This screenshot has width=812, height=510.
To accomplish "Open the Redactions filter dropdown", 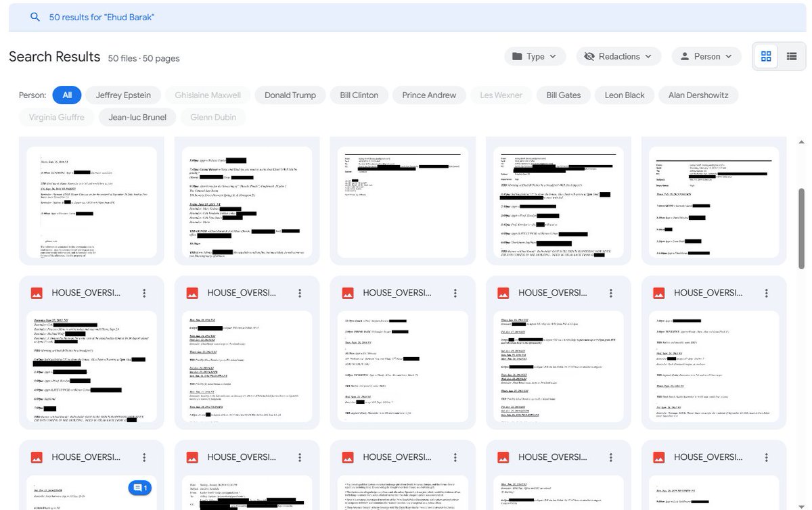I will tap(618, 56).
